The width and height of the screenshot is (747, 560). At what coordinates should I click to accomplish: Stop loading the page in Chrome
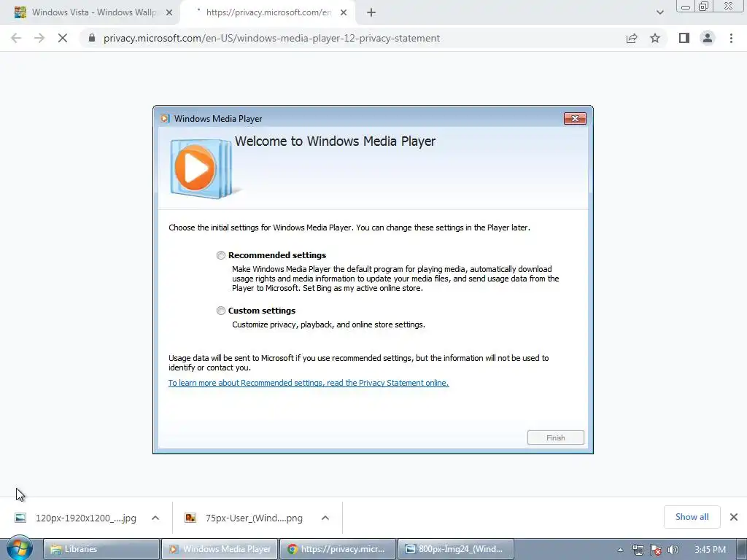tap(63, 38)
